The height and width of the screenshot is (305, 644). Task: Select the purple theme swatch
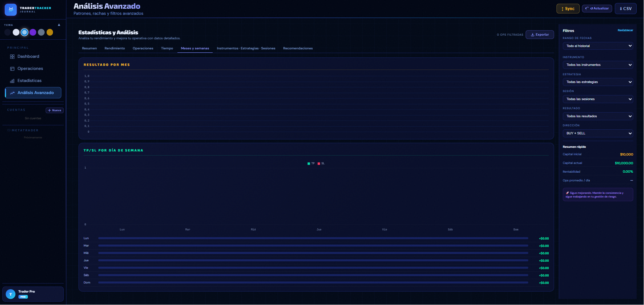pyautogui.click(x=33, y=32)
